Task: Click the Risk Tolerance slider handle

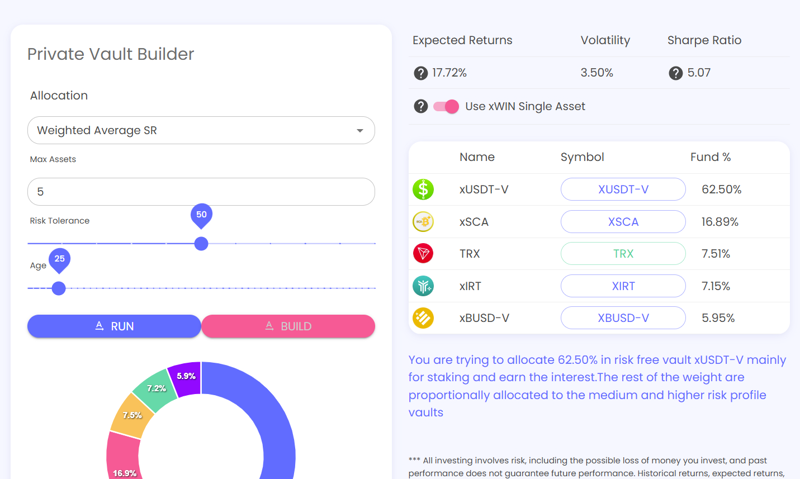Action: [201, 243]
